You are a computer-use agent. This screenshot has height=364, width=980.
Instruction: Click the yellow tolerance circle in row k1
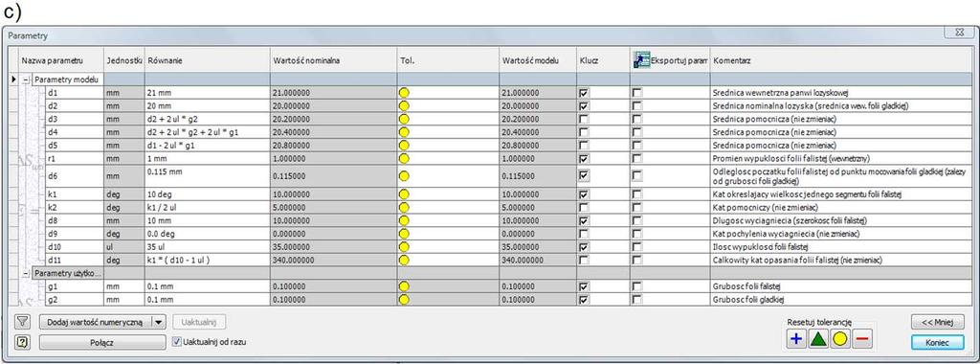pos(404,194)
